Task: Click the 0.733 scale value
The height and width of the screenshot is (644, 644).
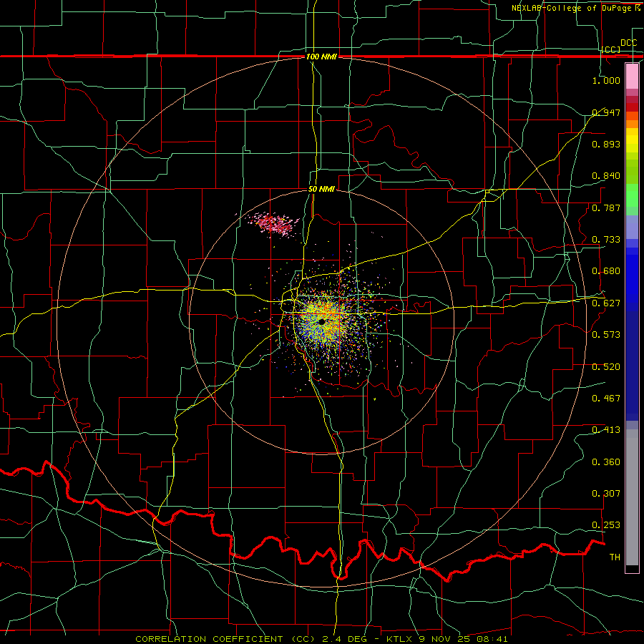Action: [x=606, y=240]
